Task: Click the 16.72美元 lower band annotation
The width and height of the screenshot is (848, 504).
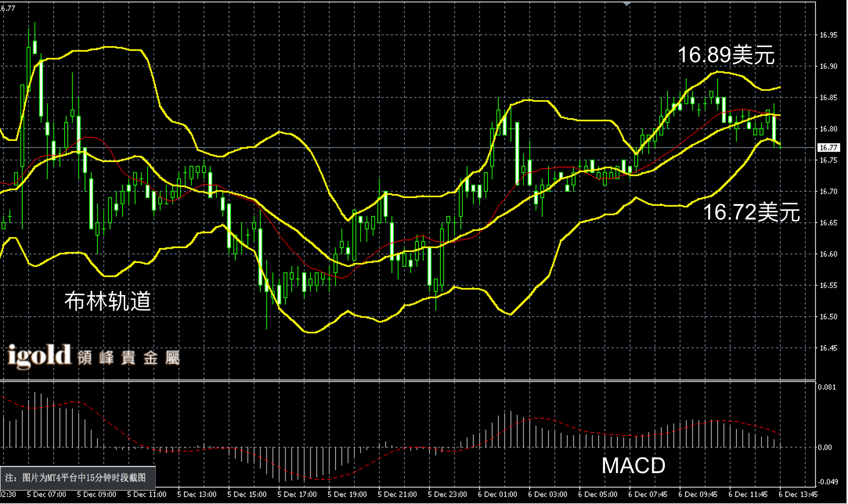Action: click(x=751, y=212)
